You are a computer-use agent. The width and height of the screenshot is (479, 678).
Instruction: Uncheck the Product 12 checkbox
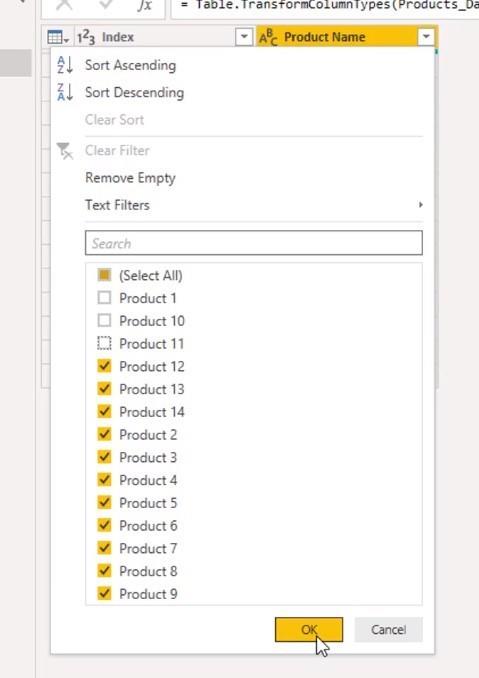(104, 366)
